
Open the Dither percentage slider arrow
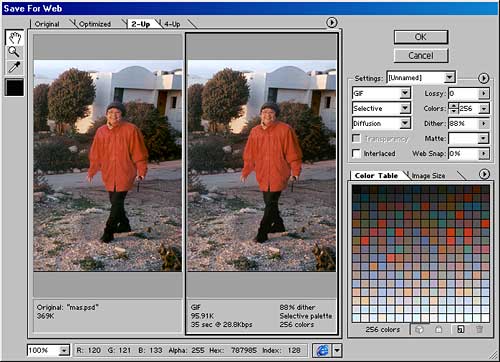coord(484,123)
